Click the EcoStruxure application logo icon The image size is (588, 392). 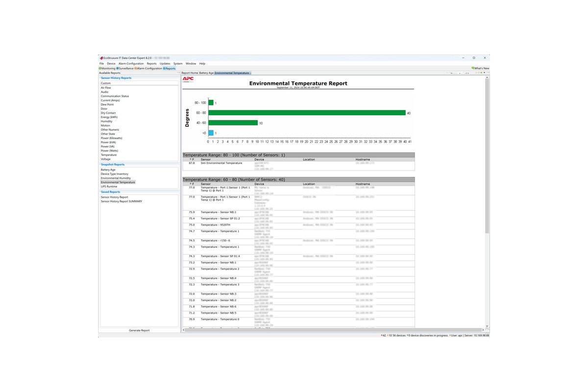(x=101, y=58)
